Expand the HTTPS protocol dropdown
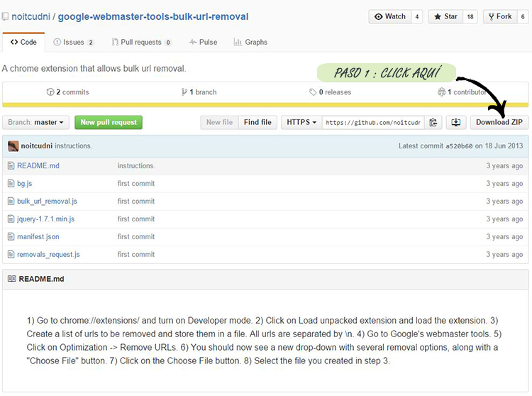Viewport: 532px width, 396px height. 301,122
